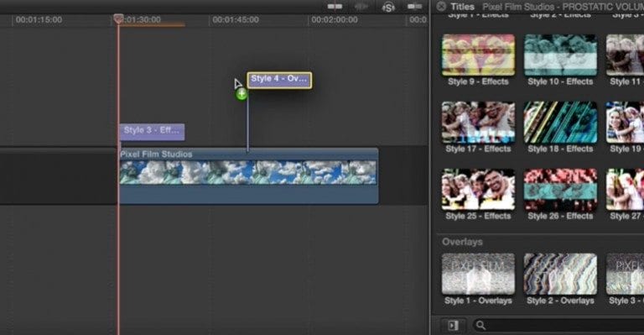The image size is (644, 335).
Task: Click the 00:01:45:00 mark on the ruler
Action: [x=236, y=19]
